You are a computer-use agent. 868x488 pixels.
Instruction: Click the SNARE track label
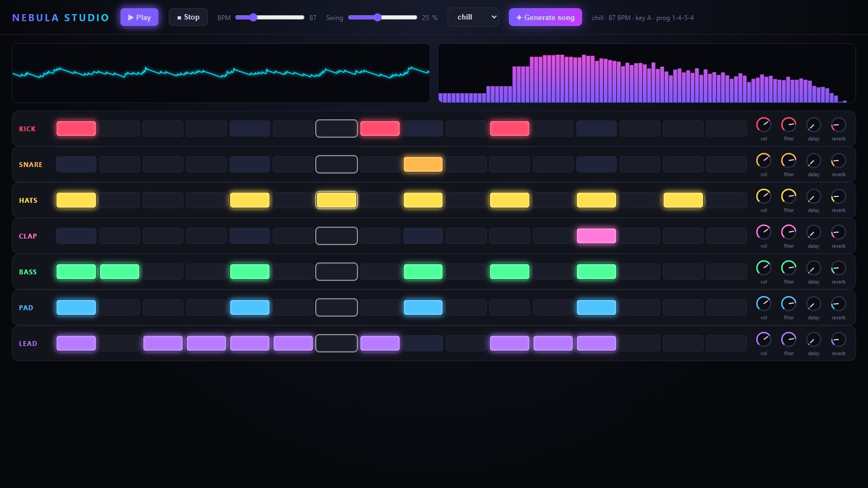(30, 164)
